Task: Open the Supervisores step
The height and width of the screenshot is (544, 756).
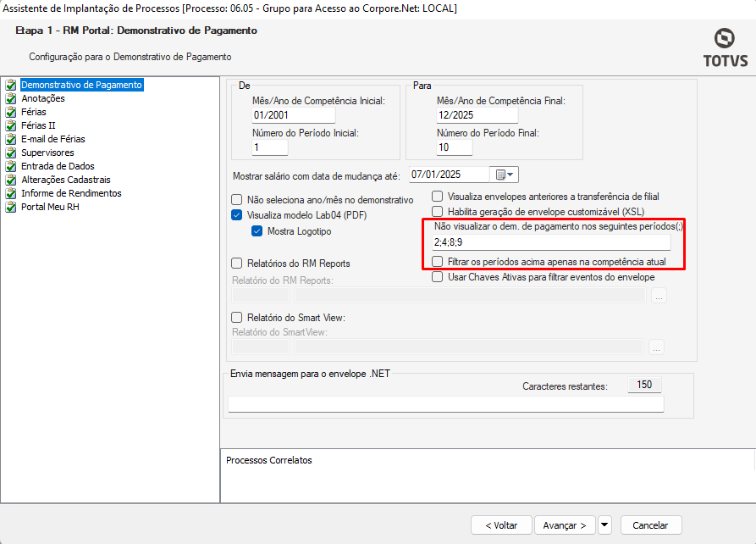Action: click(47, 153)
